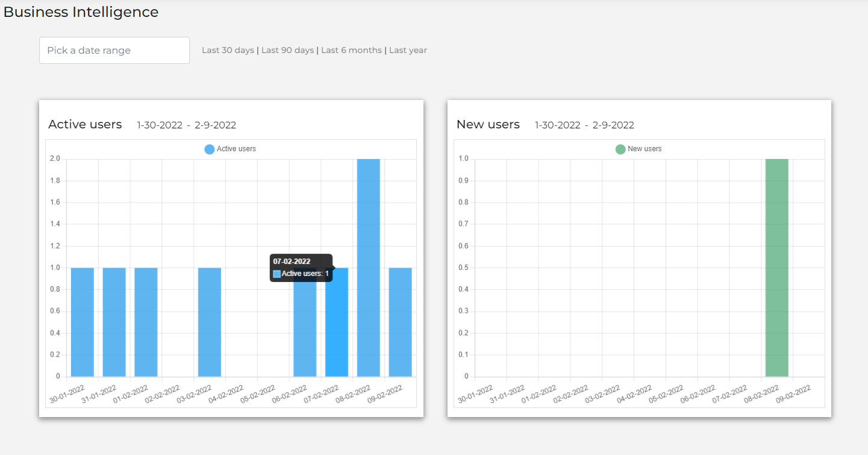Click the blue swatch inside the tooltip

click(277, 274)
